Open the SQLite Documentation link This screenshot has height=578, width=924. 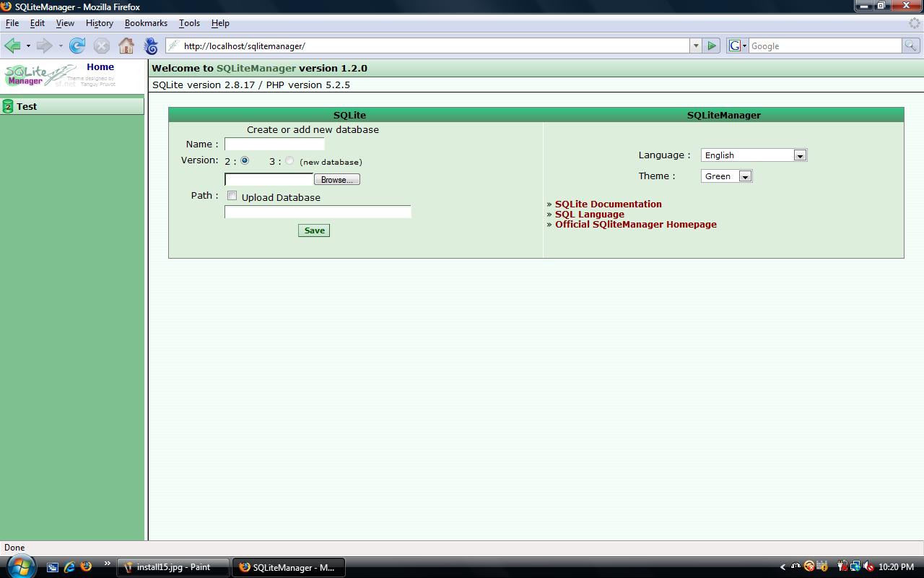click(x=608, y=204)
